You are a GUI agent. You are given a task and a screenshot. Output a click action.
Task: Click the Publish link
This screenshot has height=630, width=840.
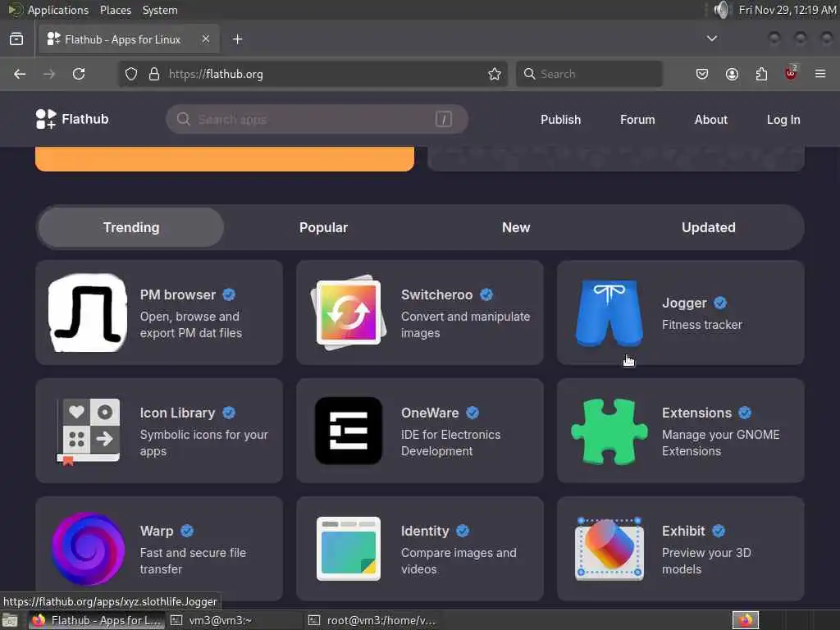[x=560, y=120]
